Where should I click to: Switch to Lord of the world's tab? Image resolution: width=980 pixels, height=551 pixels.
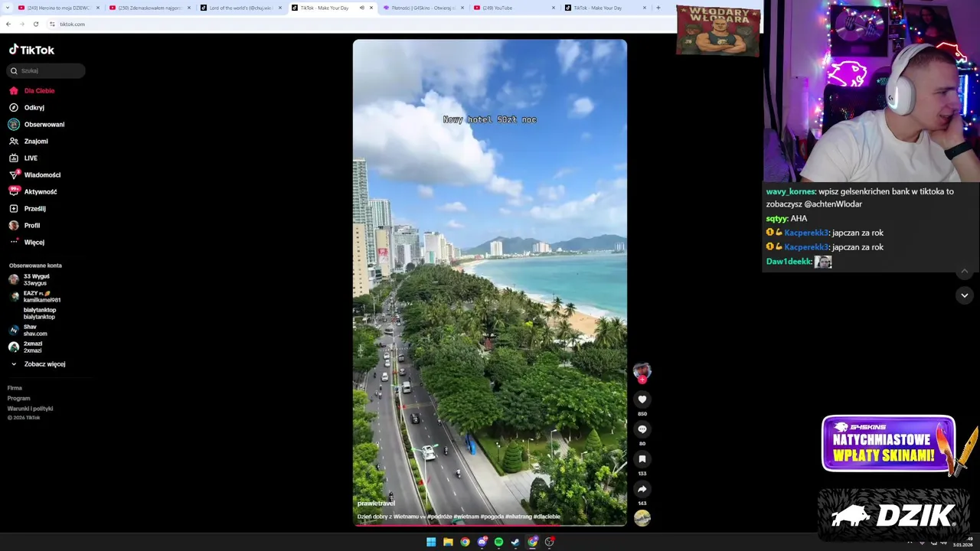[x=241, y=8]
